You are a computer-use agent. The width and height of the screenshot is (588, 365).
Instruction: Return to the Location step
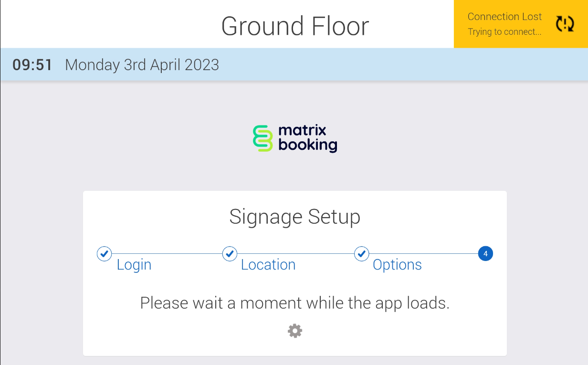268,265
